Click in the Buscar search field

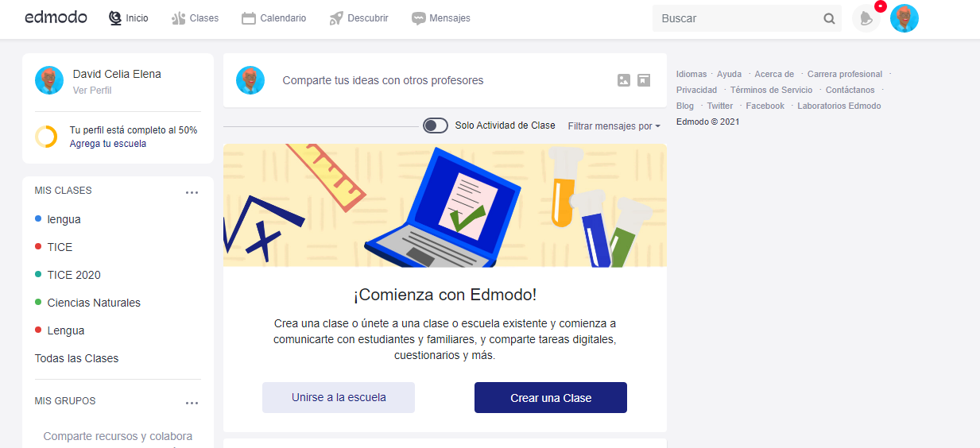(x=735, y=19)
